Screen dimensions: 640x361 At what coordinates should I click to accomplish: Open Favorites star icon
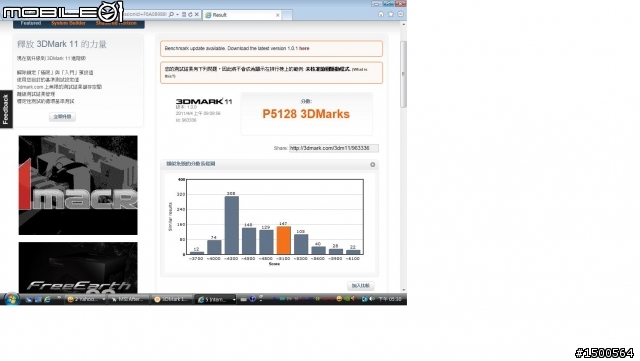391,14
